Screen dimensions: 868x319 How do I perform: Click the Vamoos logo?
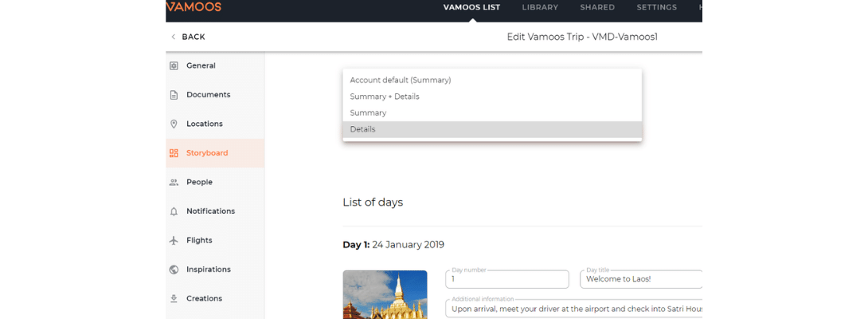click(194, 6)
